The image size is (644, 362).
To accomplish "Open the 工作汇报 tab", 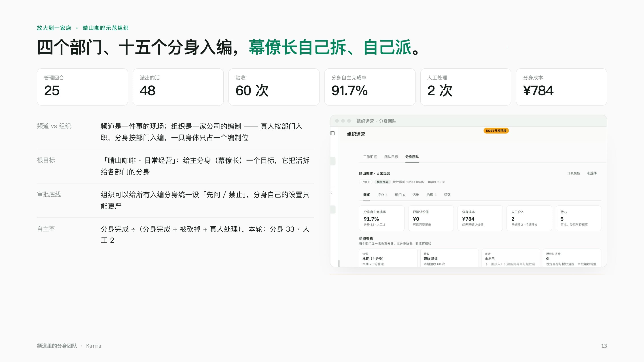I will (370, 157).
